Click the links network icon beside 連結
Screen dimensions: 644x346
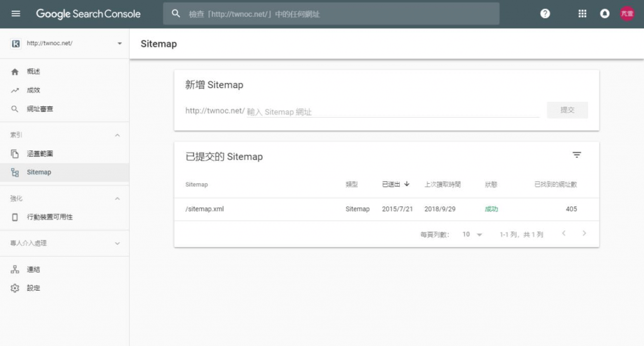[x=15, y=270]
